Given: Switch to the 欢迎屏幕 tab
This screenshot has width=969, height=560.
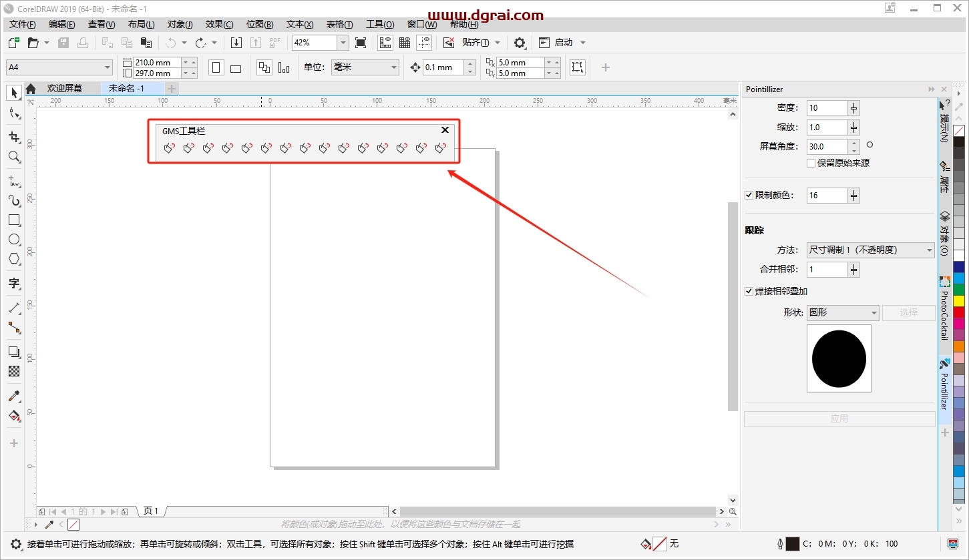Looking at the screenshot, I should [x=64, y=88].
